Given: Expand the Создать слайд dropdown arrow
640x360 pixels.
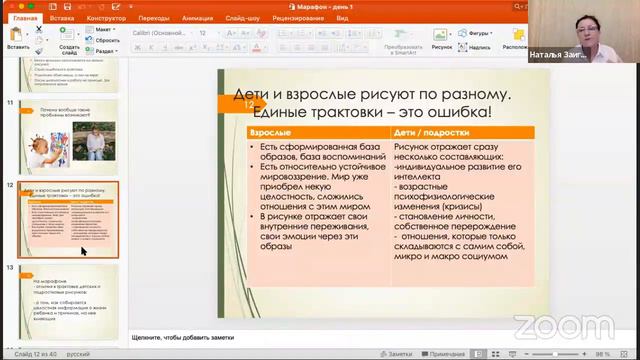Looking at the screenshot, I should click(x=78, y=34).
